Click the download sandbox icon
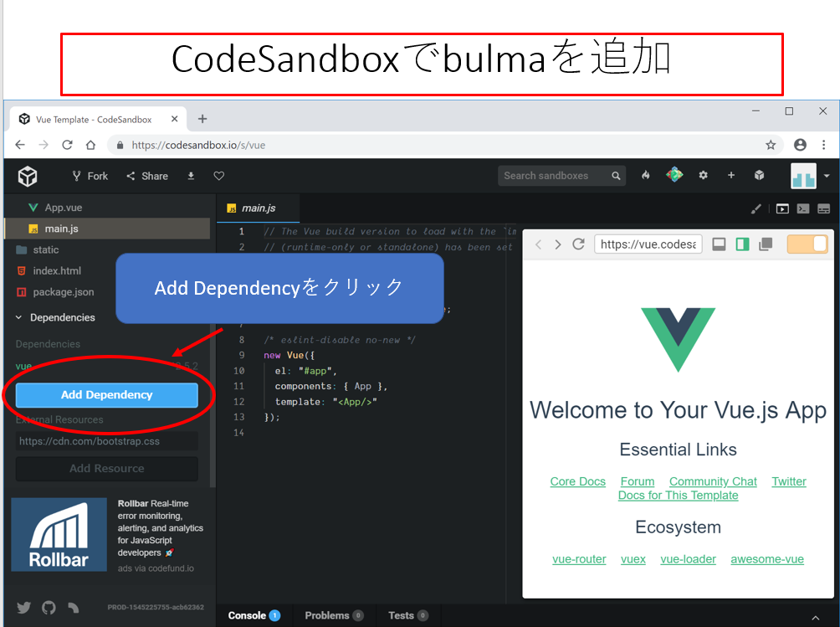Image resolution: width=840 pixels, height=627 pixels. pyautogui.click(x=191, y=176)
